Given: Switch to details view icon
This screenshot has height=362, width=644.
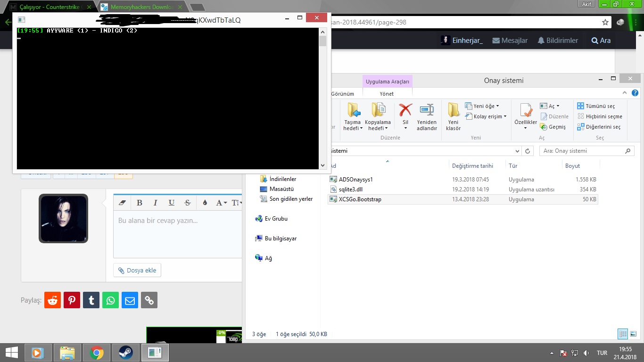Looking at the screenshot, I should pos(623,334).
